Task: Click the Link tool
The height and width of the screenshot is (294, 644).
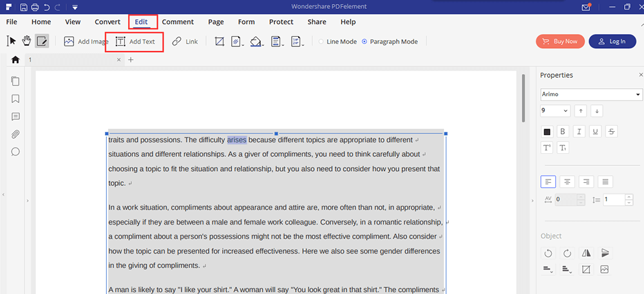Action: pyautogui.click(x=185, y=41)
